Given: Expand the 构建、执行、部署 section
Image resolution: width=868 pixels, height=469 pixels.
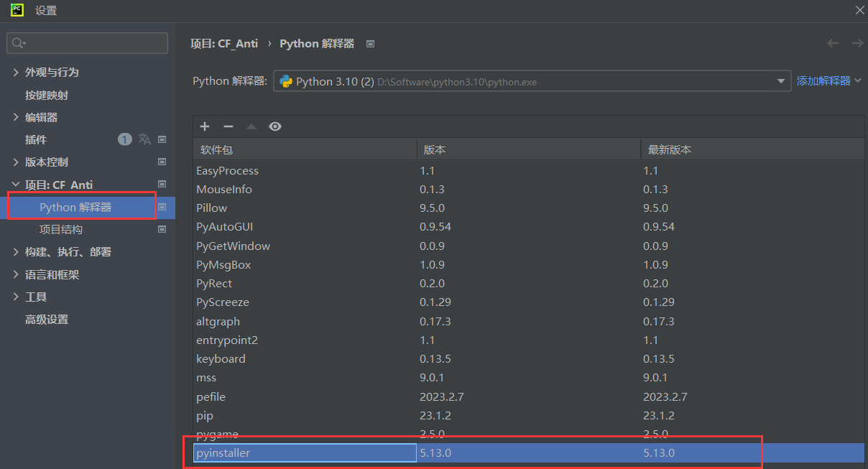Looking at the screenshot, I should (16, 252).
